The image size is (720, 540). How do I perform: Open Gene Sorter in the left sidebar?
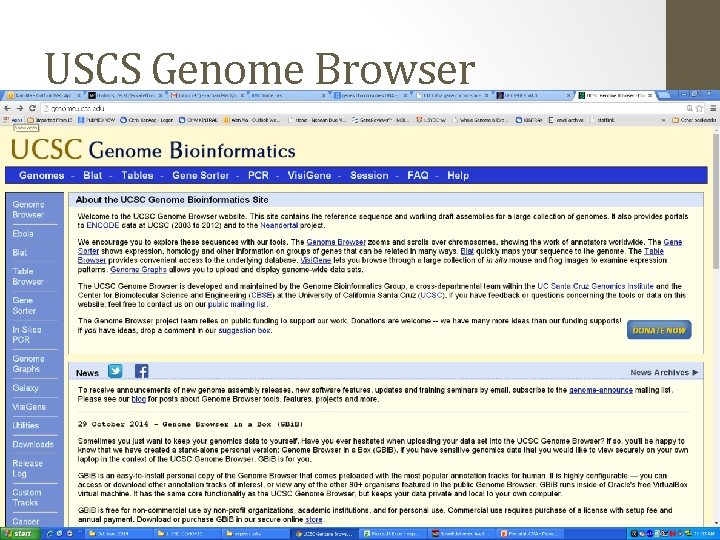coord(24,305)
